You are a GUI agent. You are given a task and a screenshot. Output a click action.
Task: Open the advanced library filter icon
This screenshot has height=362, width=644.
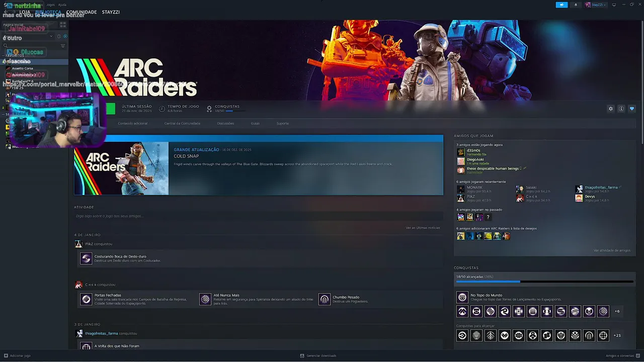coord(63,46)
